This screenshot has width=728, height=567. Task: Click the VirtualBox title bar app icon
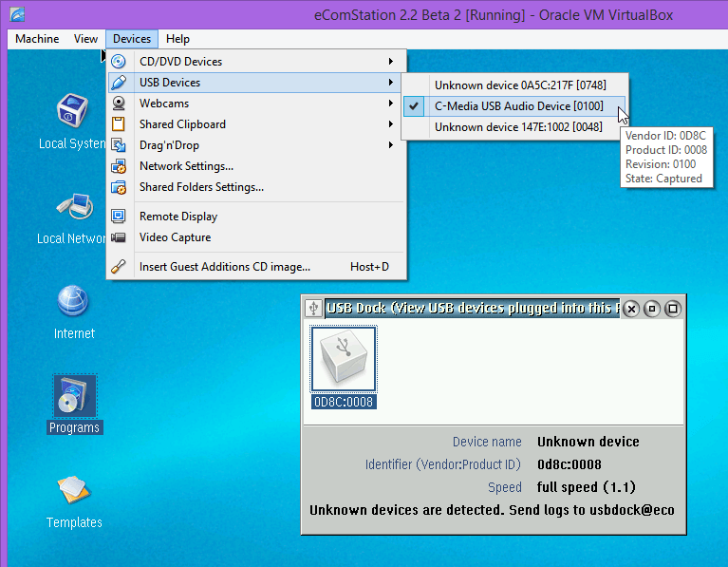17,14
